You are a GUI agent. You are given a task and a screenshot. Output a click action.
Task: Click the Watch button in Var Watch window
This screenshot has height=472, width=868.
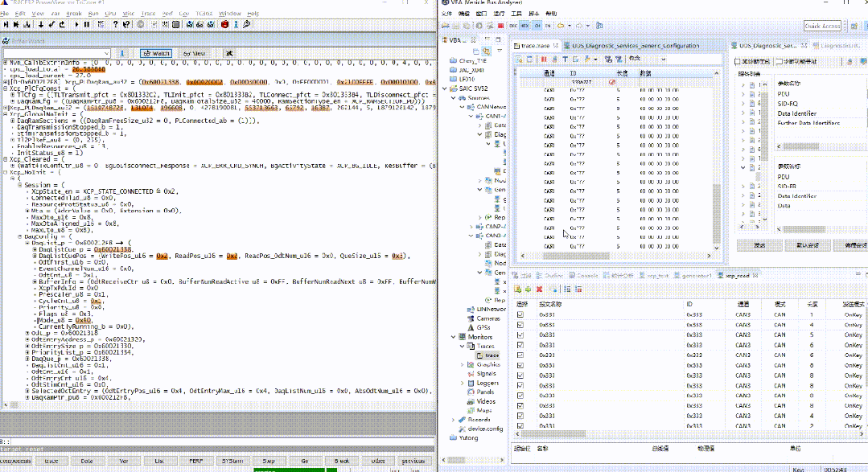pos(156,53)
